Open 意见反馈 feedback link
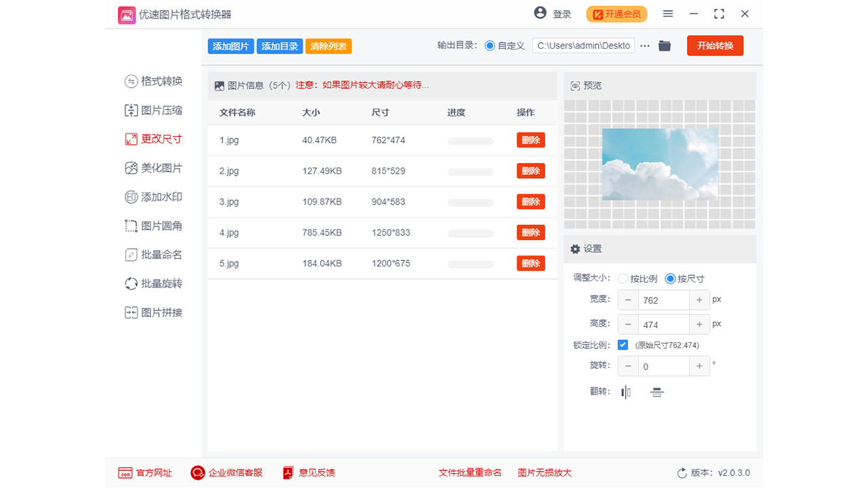 [309, 473]
